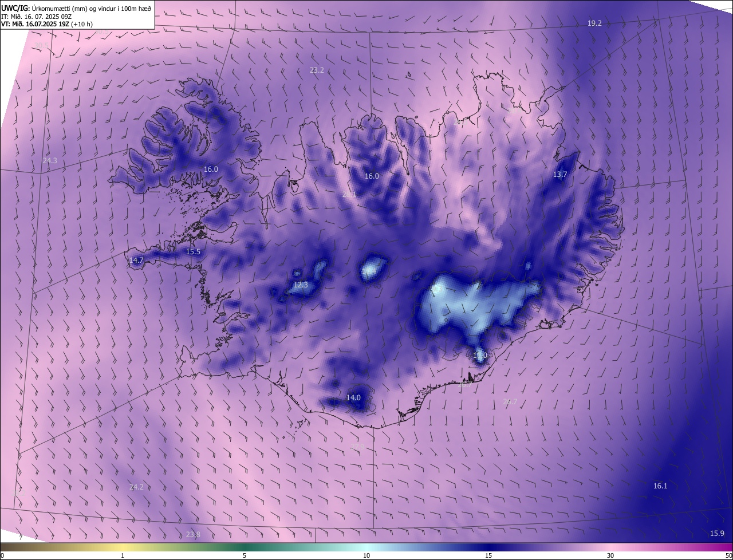Click the 15.9 value on the map
The height and width of the screenshot is (560, 733).
click(717, 534)
